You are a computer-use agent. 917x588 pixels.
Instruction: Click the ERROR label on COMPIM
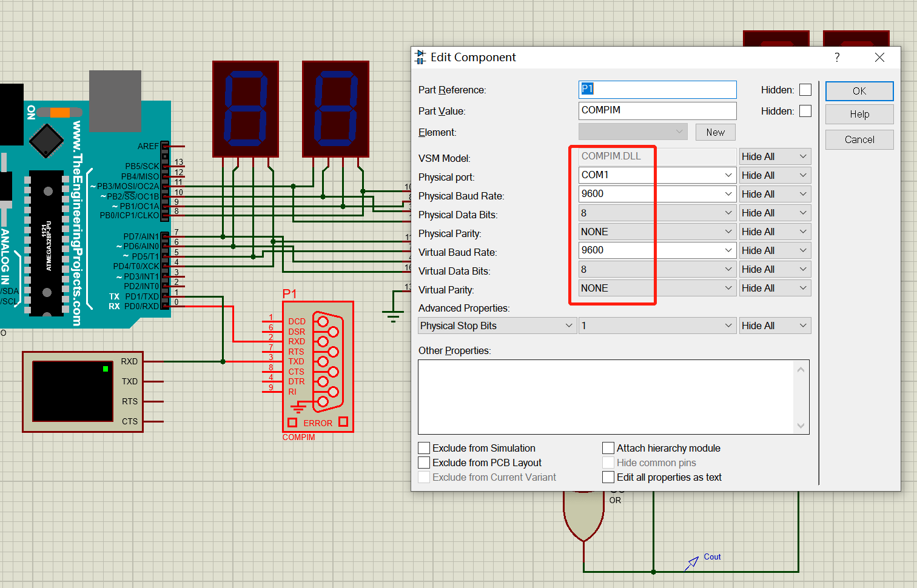[x=318, y=423]
